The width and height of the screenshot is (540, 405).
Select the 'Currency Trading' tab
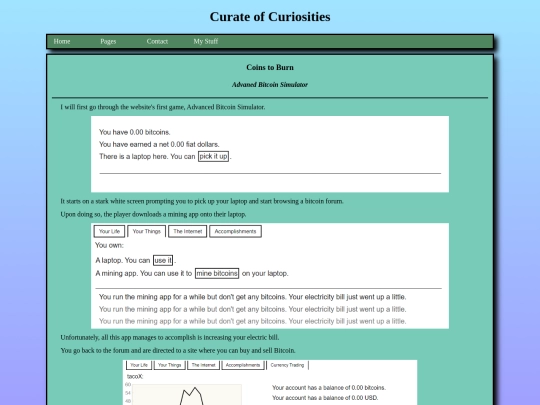click(x=287, y=365)
